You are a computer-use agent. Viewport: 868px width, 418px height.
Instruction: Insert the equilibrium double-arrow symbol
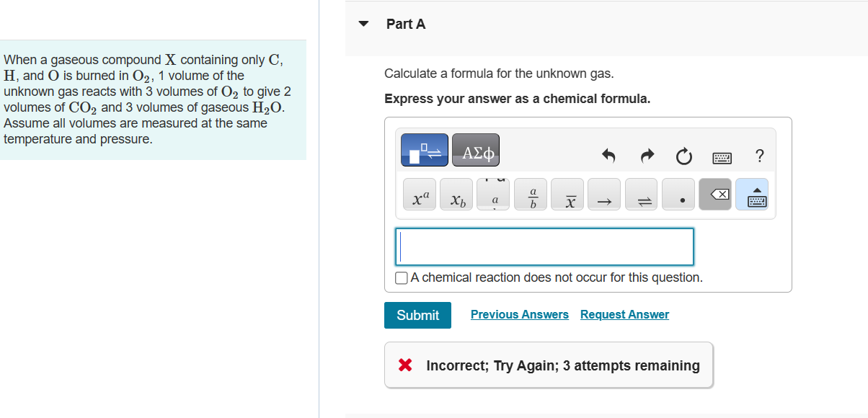[641, 194]
